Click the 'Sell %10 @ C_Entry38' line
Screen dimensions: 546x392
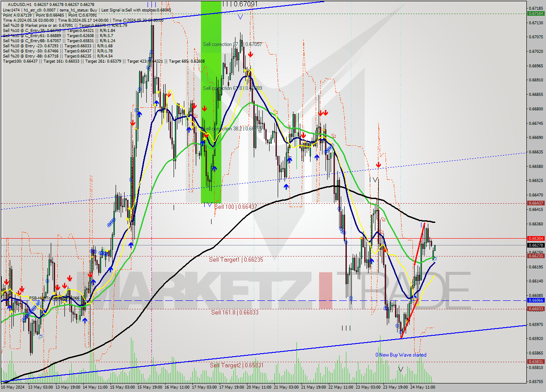[x=59, y=30]
